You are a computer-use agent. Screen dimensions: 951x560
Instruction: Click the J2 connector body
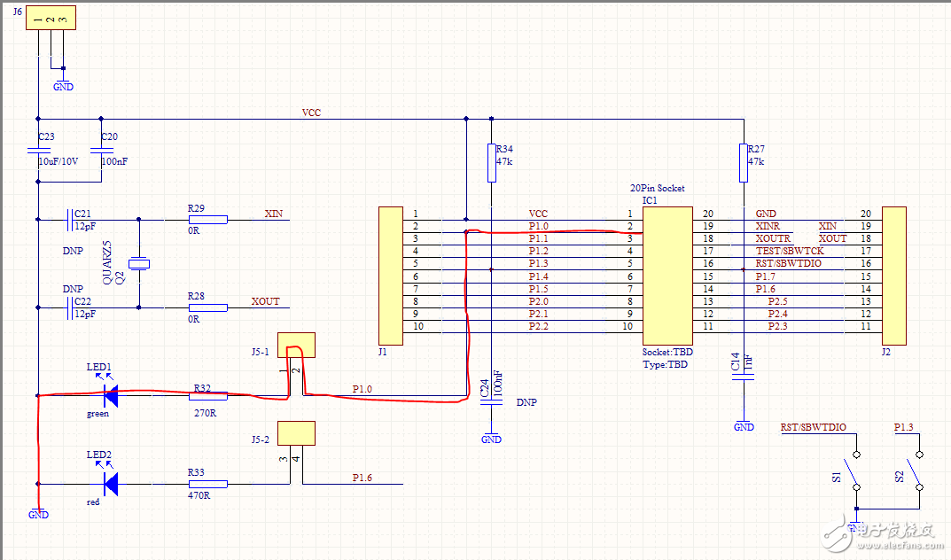[893, 275]
